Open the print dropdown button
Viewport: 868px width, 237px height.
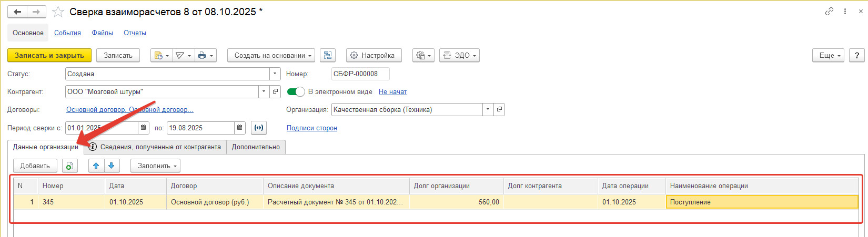pos(205,55)
